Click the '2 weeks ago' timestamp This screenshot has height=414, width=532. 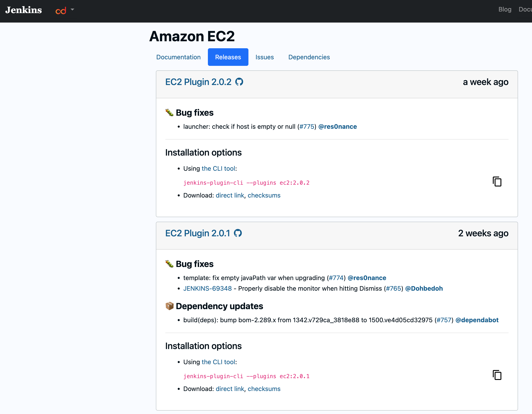483,233
